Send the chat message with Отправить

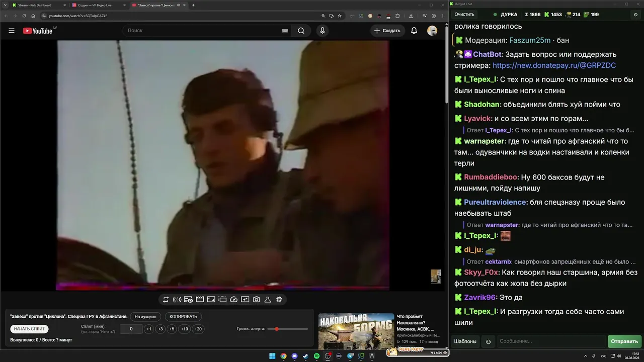(x=624, y=341)
